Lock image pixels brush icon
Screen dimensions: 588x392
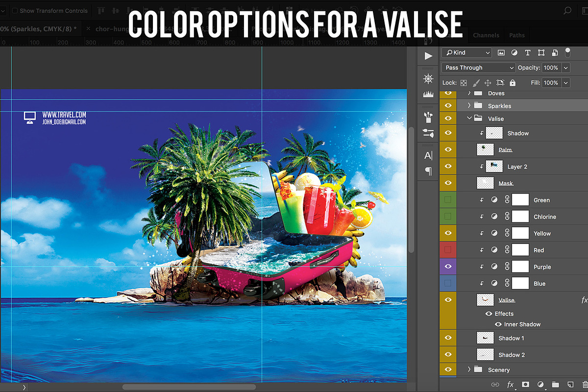coord(476,83)
